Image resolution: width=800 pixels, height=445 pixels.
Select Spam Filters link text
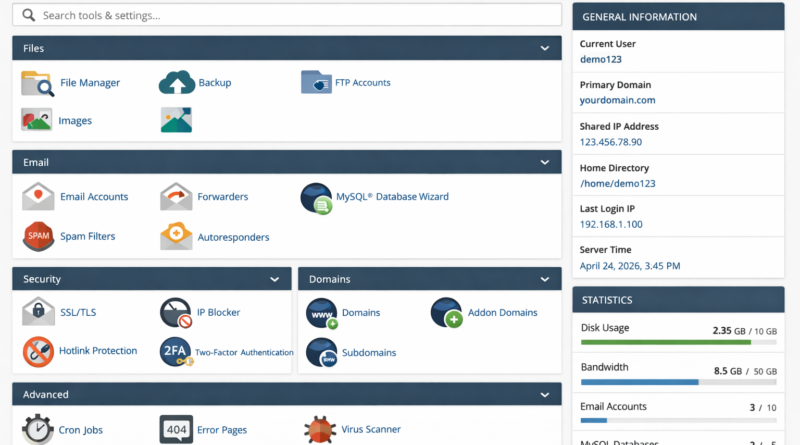pos(88,236)
